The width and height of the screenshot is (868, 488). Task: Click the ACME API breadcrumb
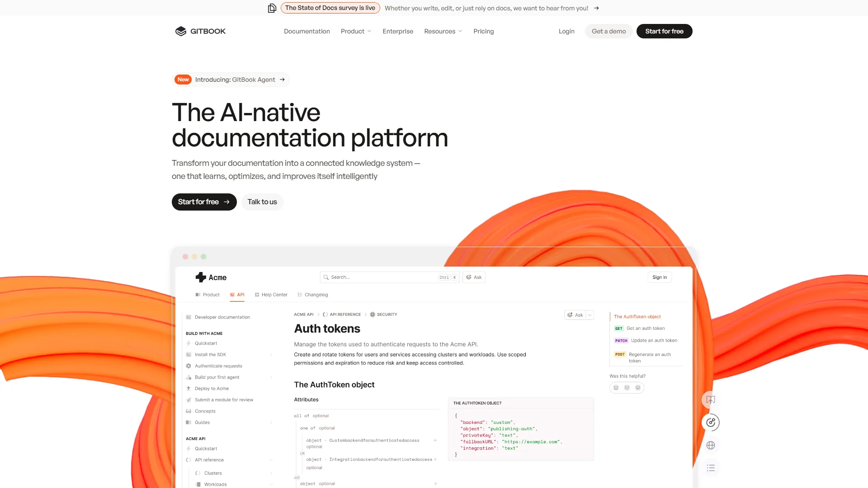point(304,314)
